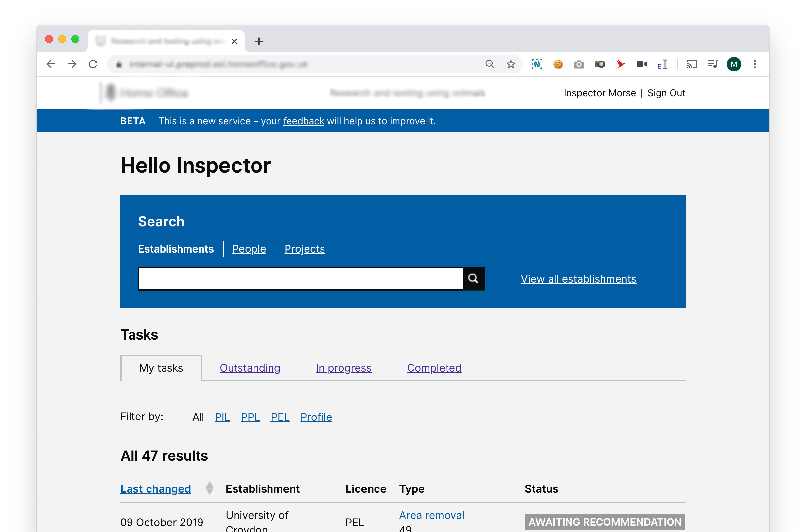Select People search category
This screenshot has height=532, width=806.
(x=249, y=249)
